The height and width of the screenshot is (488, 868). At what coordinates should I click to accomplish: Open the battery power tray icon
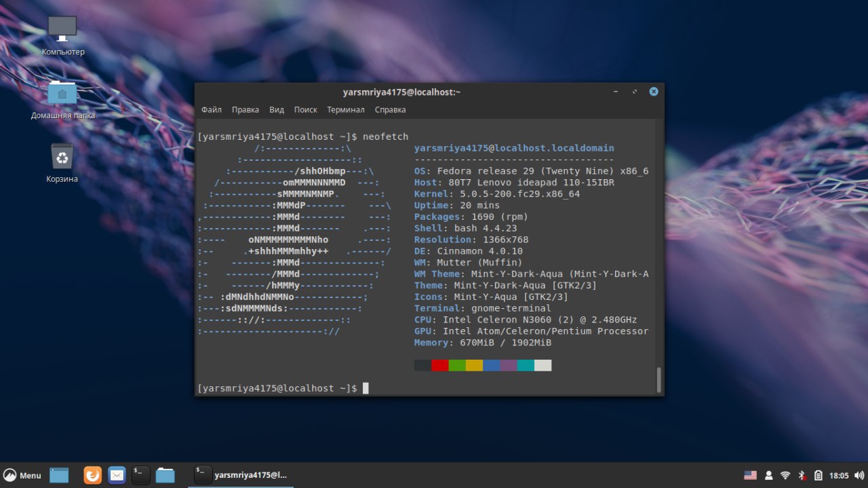click(818, 475)
